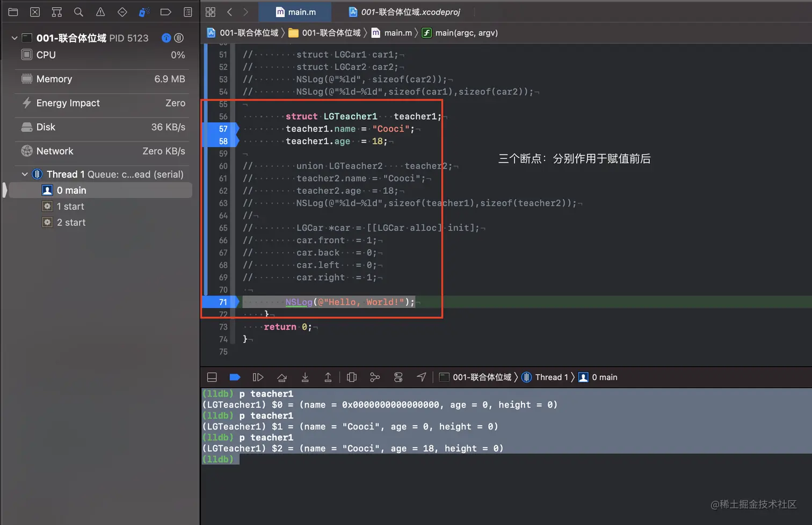Screen dimensions: 812x525
Task: Select the 2 start stack frame
Action: pos(100,223)
